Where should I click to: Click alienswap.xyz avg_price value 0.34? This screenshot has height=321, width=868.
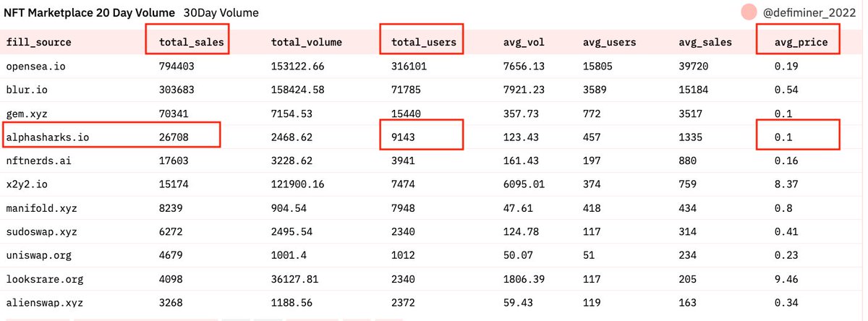(x=787, y=302)
